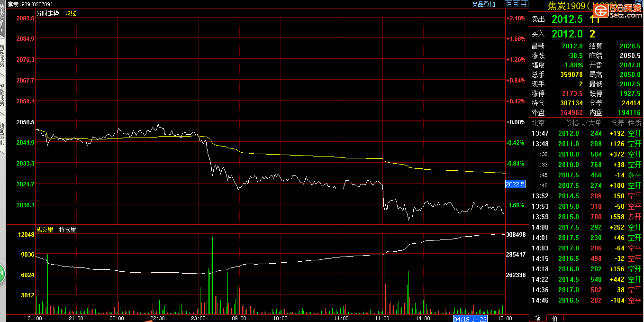Screen dimensions: 644x322
Task: Click the 2093.5 price axis label
Action: tap(25, 18)
